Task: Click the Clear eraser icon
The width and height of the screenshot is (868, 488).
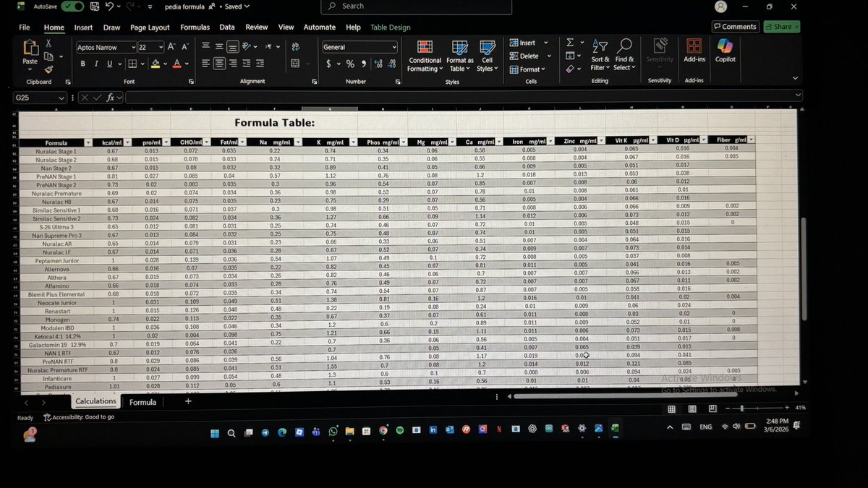Action: 570,69
